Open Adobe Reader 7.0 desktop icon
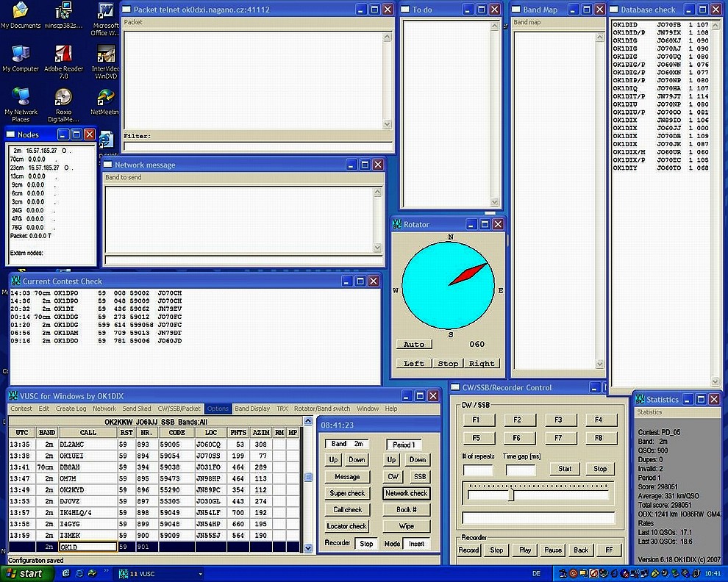The image size is (728, 582). (x=63, y=62)
